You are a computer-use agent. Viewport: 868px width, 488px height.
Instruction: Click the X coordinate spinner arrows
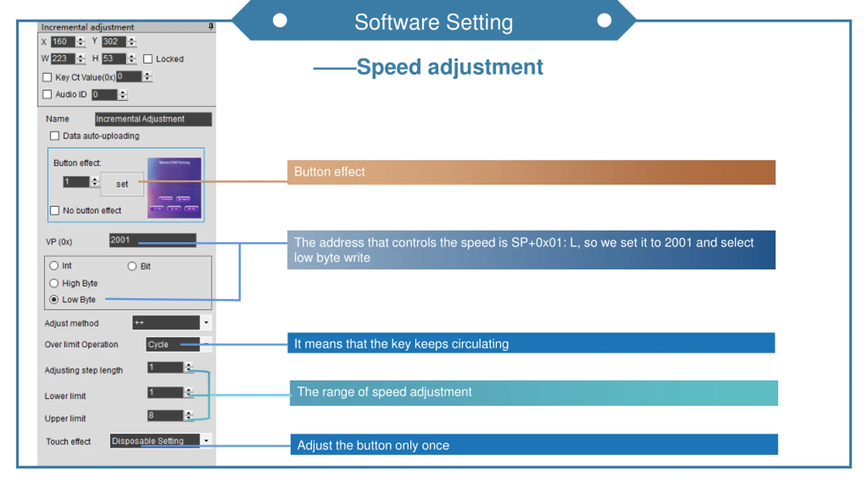(80, 42)
